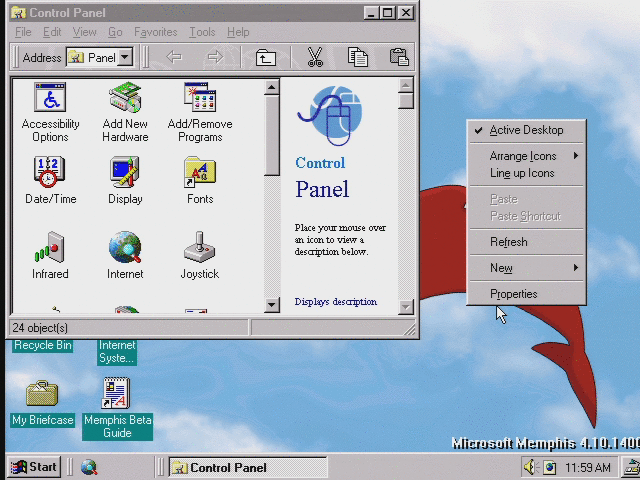Click the Recycle Bin desktop label
This screenshot has height=480, width=640.
(42, 345)
